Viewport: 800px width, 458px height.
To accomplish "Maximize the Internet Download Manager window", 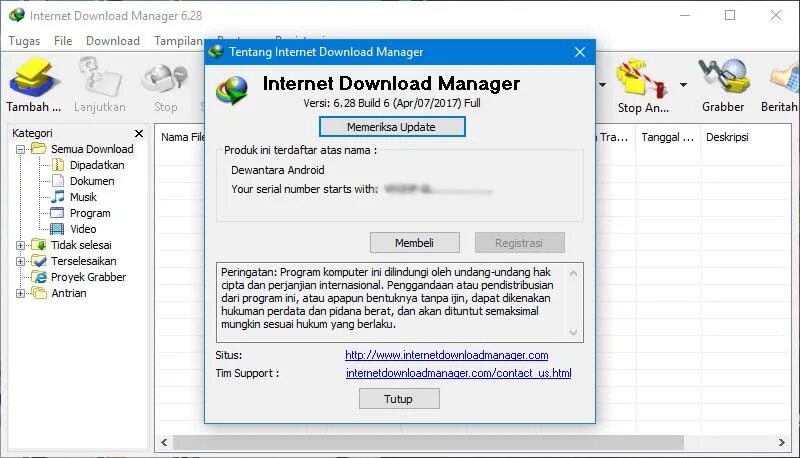I will (730, 15).
